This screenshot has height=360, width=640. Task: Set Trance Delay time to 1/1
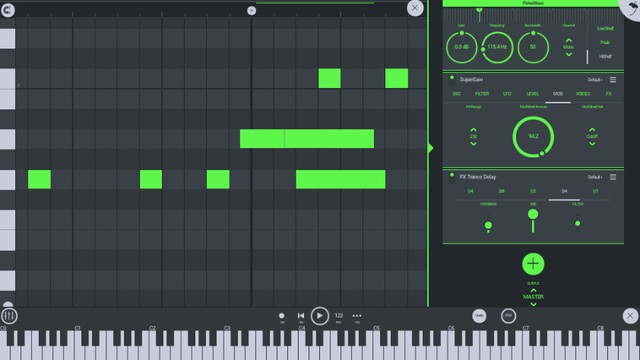(x=596, y=191)
